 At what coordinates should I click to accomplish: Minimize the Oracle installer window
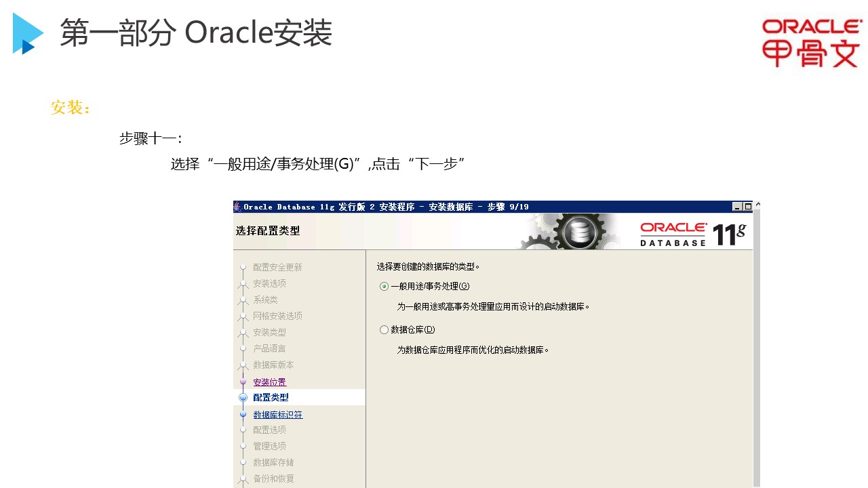click(737, 207)
